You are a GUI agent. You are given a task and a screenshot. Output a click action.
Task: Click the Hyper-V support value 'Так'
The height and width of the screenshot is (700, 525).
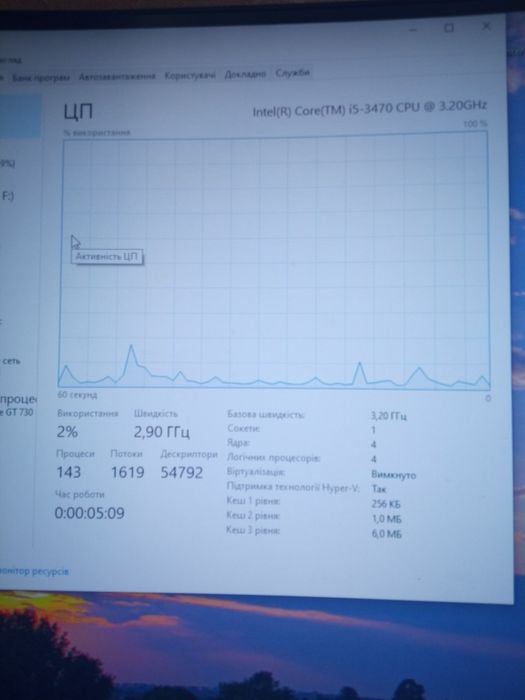coord(379,489)
